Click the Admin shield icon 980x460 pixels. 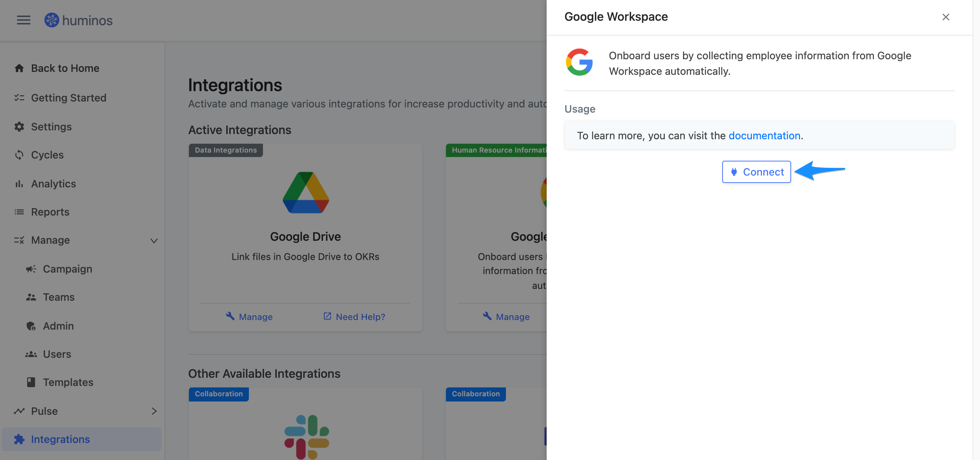point(31,326)
